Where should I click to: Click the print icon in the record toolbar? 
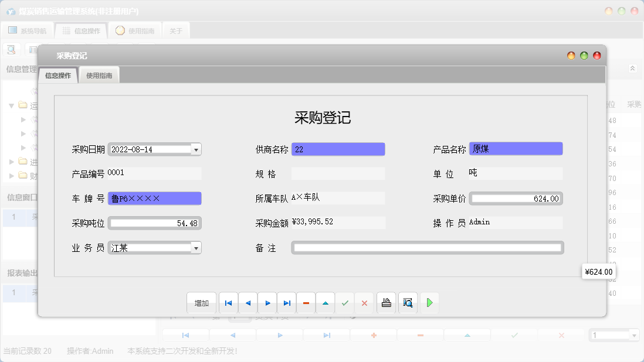386,303
